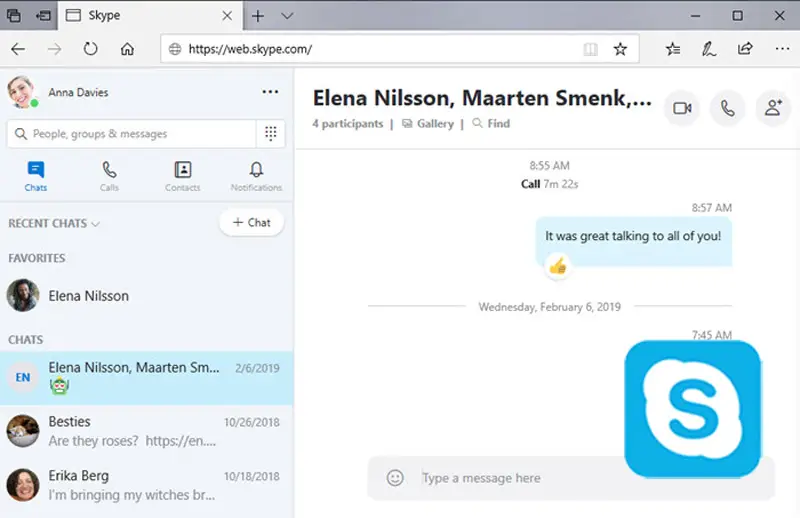Screen dimensions: 800x518
Task: Click the site info globe icon
Action: (x=175, y=49)
